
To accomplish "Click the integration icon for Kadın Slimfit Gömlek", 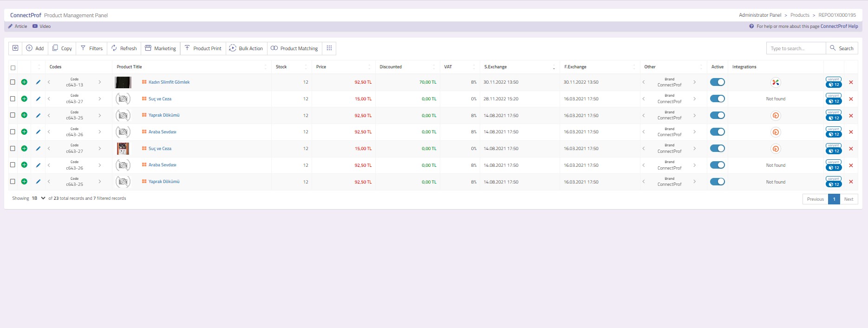I will click(775, 82).
